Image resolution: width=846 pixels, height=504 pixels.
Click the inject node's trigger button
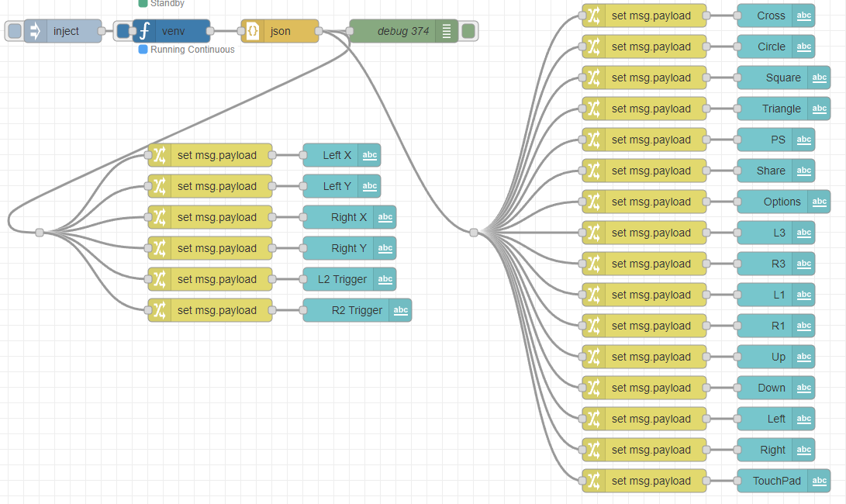[14, 31]
